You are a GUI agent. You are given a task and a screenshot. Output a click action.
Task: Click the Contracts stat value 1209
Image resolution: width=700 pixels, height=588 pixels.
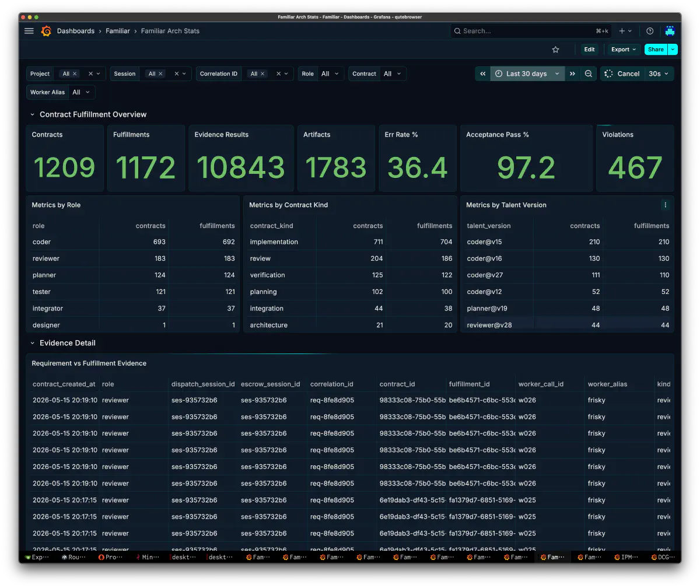[64, 168]
